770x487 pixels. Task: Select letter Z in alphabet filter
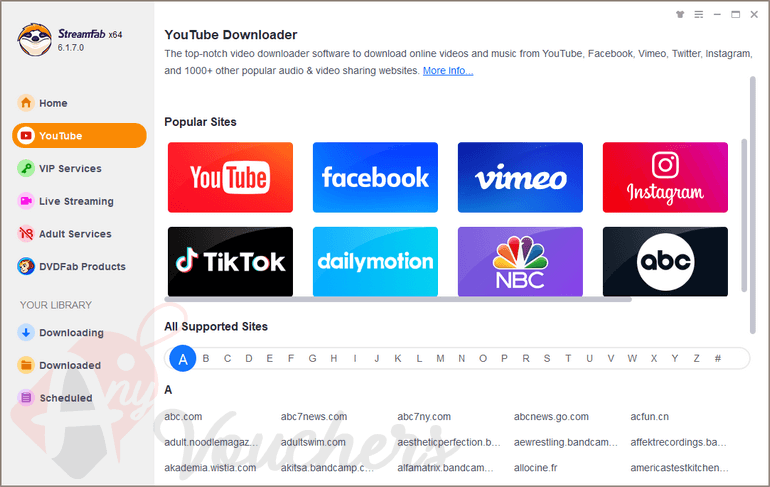696,358
